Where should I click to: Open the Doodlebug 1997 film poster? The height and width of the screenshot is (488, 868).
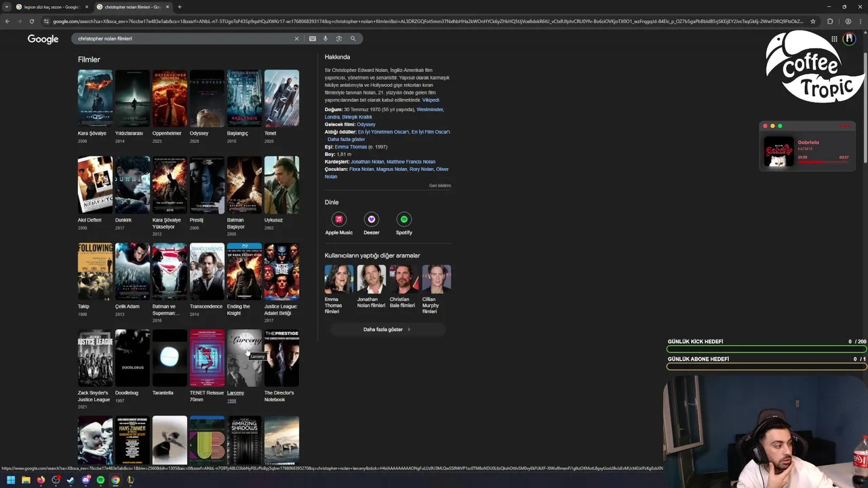click(x=132, y=359)
